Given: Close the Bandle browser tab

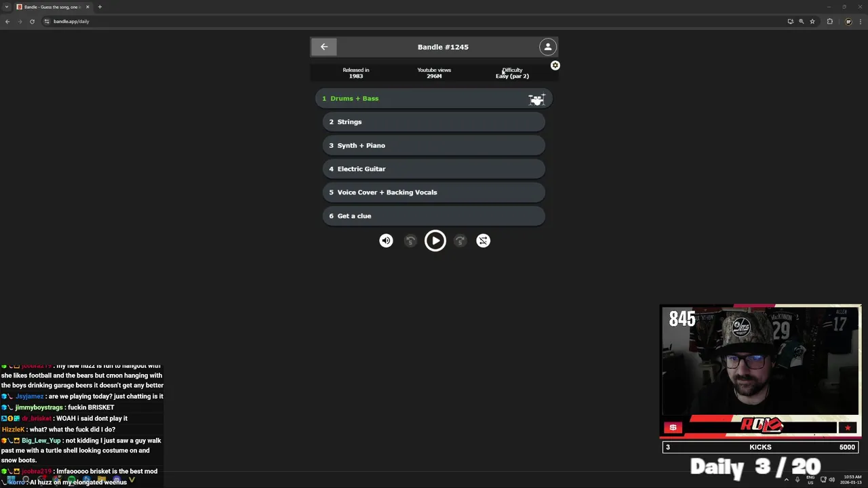Looking at the screenshot, I should pos(87,7).
